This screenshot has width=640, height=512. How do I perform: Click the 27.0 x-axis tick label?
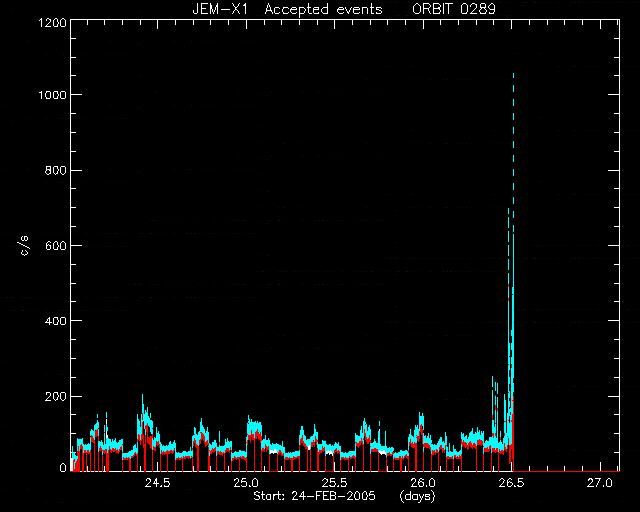click(600, 483)
